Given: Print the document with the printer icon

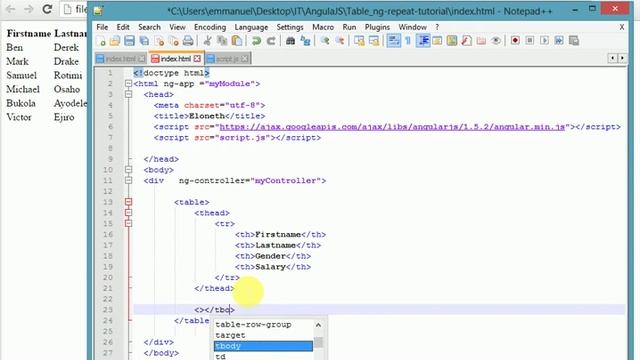Looking at the screenshot, I should point(188,41).
